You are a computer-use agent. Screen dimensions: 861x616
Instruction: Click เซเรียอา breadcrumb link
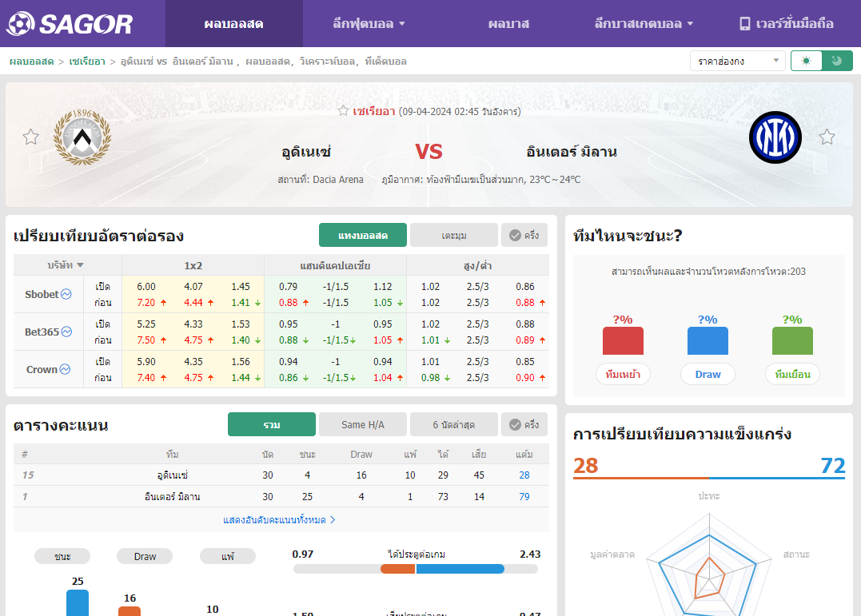pos(87,62)
